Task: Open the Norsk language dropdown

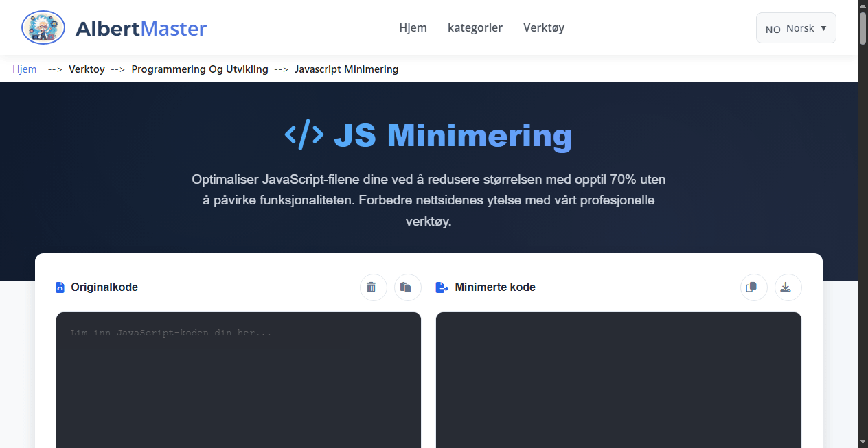Action: click(796, 27)
